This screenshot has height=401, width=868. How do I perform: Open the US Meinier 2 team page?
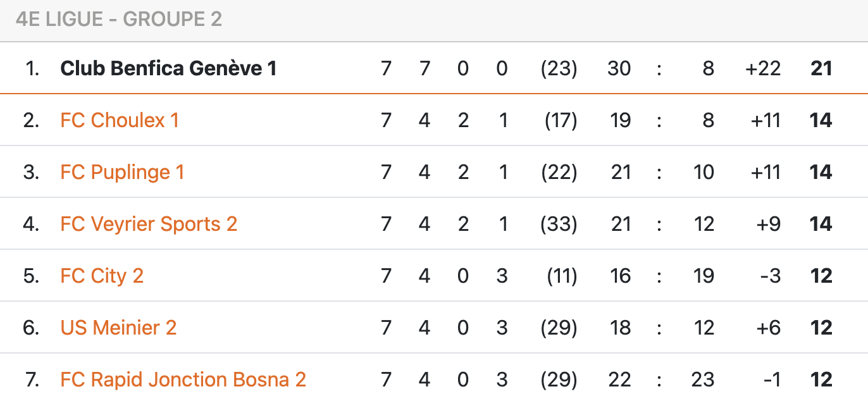(118, 328)
